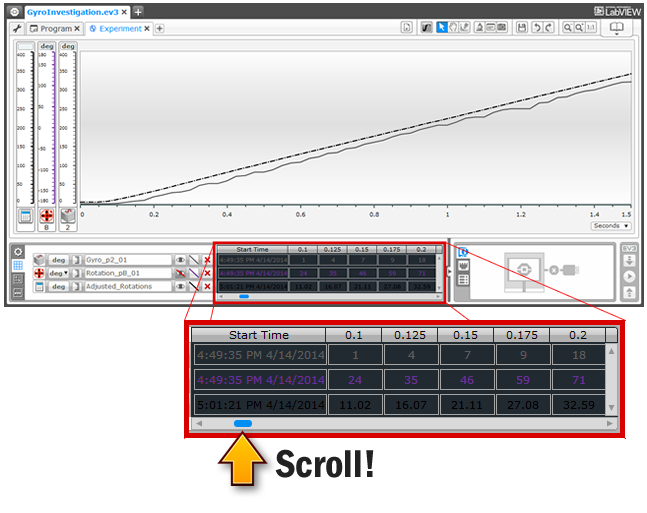Open the dataset table view icon
The image size is (647, 513).
coord(17,266)
